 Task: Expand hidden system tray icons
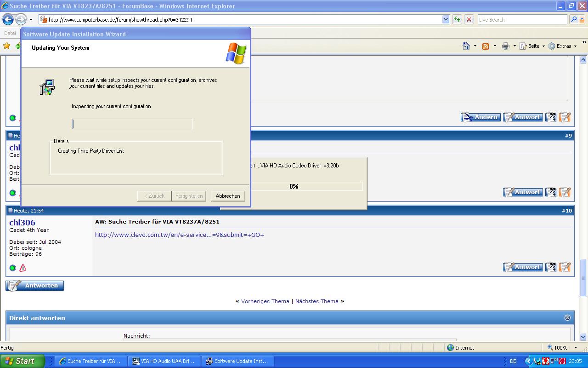click(x=528, y=361)
